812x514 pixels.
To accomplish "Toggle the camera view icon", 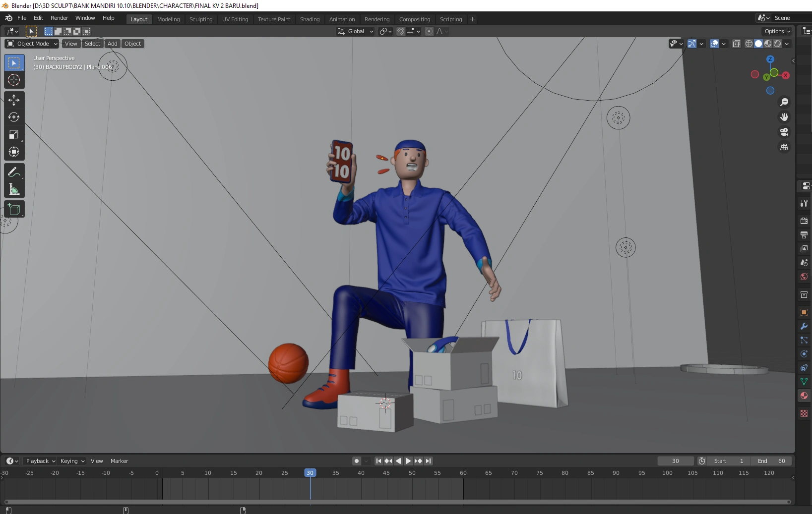I will [784, 132].
